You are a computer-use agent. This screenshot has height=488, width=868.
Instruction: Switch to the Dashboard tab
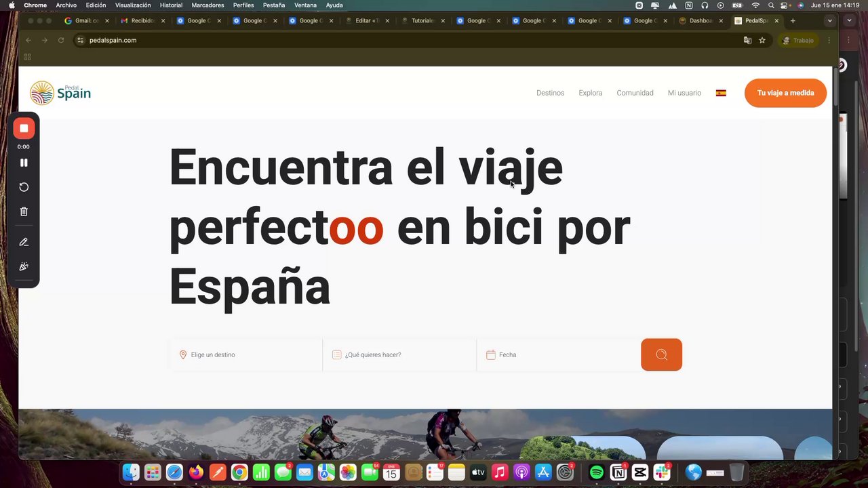[x=701, y=20]
